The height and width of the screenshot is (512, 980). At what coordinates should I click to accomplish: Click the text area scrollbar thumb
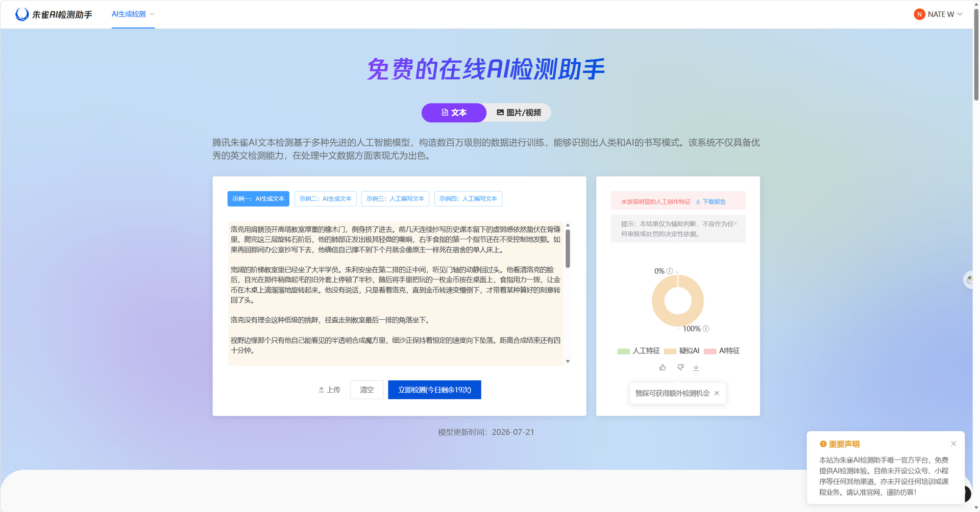click(x=568, y=248)
